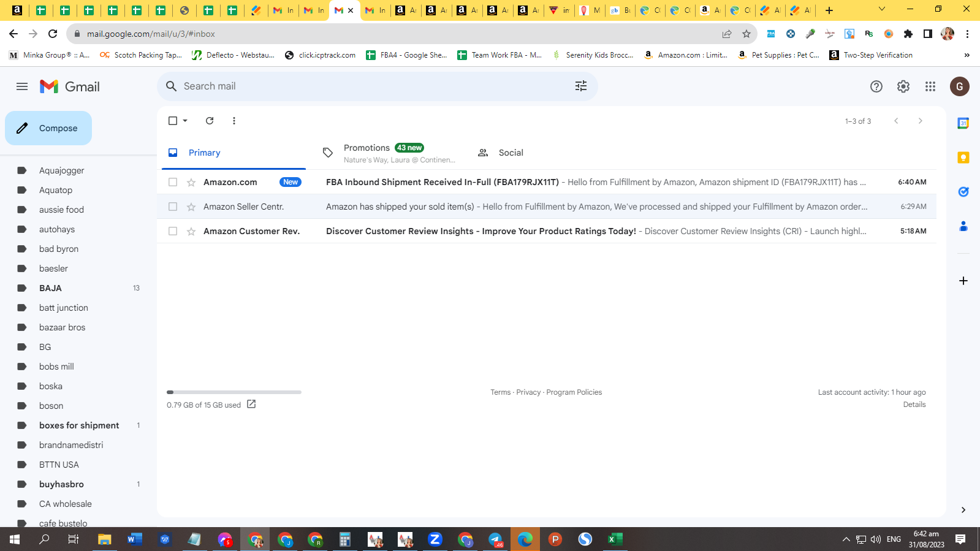Open Google Calendar side panel
Screen dimensions: 980x551
click(963, 123)
